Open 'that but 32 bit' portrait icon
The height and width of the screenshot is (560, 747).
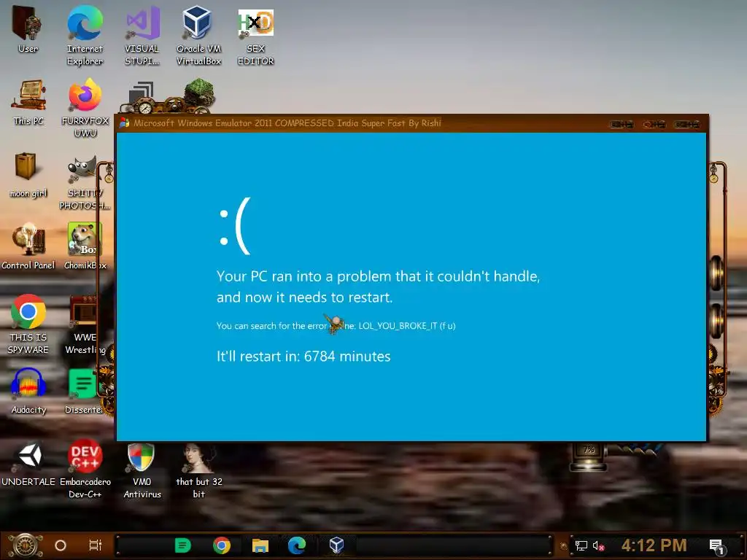coord(199,470)
